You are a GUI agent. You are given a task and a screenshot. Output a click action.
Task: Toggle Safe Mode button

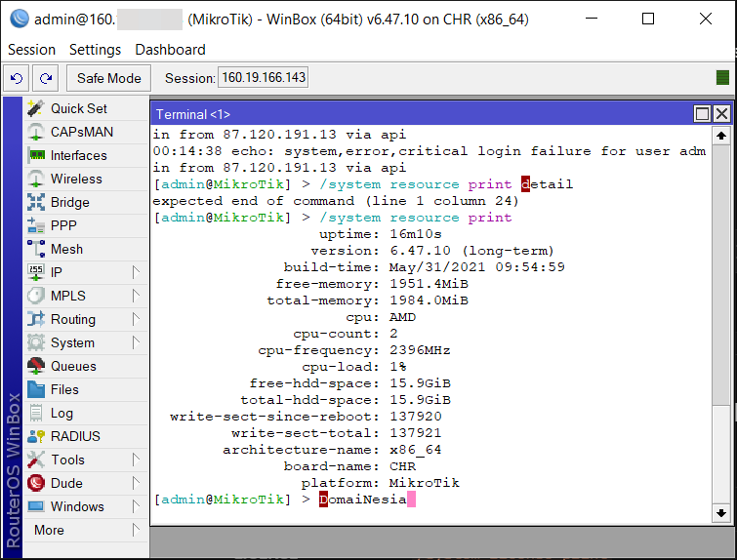coord(108,78)
